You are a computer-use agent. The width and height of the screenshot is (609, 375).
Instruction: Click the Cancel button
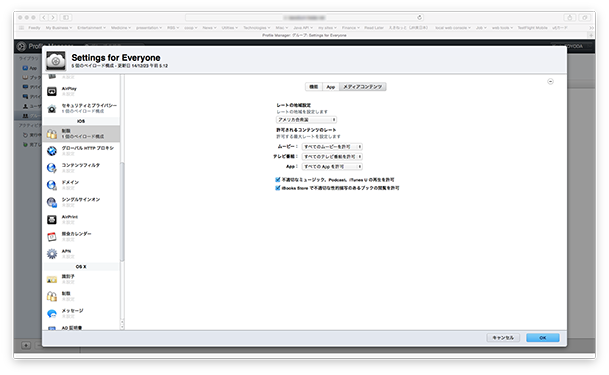pyautogui.click(x=503, y=338)
